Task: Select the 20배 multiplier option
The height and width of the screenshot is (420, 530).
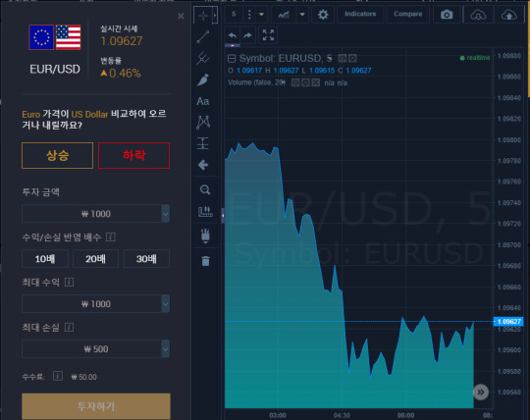Action: point(95,259)
